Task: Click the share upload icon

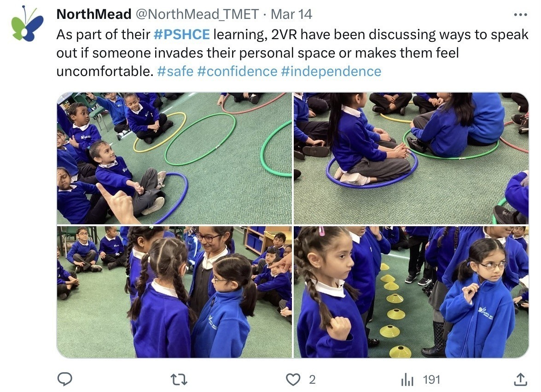Action: [521, 380]
